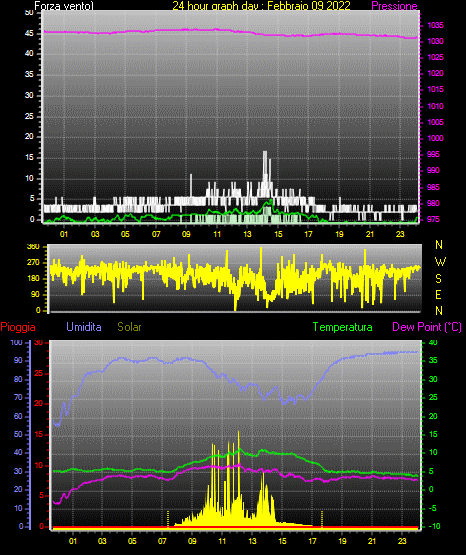Click the 1005 pressure axis value
466x555 pixels.
click(x=435, y=122)
